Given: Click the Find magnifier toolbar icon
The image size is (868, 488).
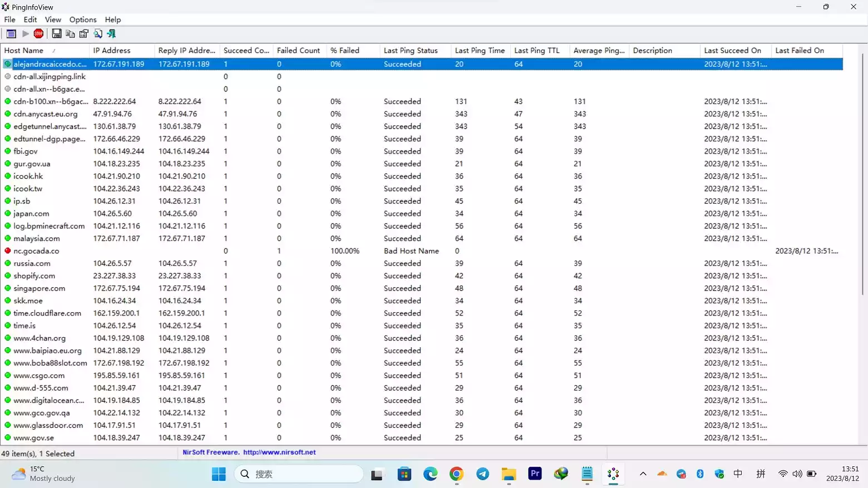Looking at the screenshot, I should 98,34.
